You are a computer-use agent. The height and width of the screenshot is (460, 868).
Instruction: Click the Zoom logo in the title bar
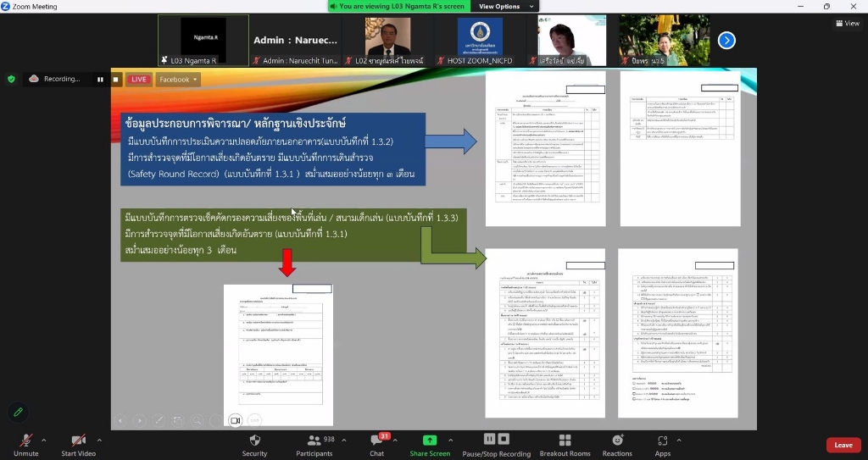6,6
